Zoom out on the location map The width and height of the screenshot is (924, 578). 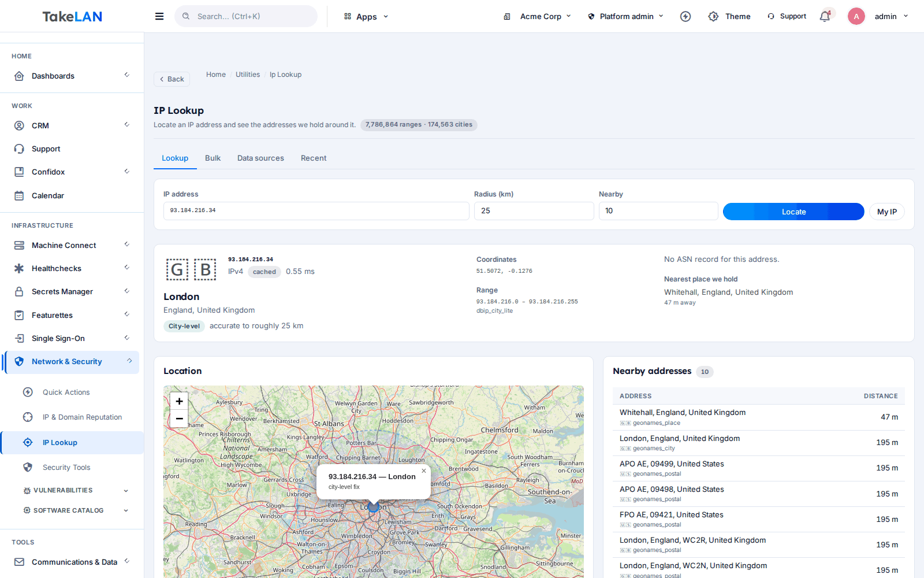179,418
